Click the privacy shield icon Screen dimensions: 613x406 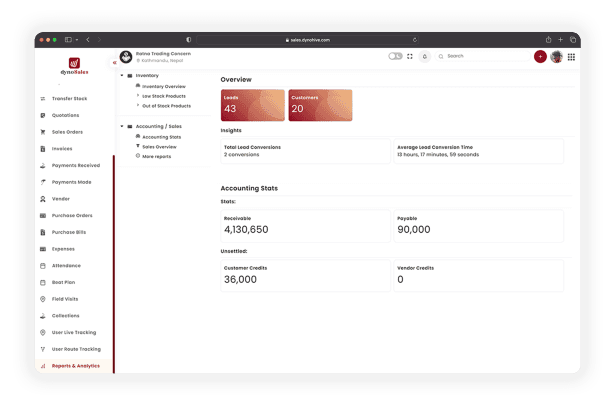[189, 39]
